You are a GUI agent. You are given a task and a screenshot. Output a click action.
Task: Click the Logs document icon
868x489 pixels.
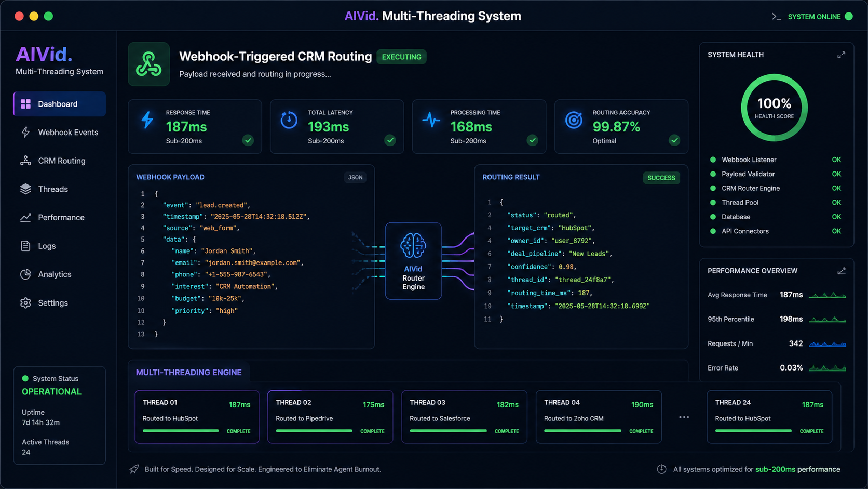25,246
